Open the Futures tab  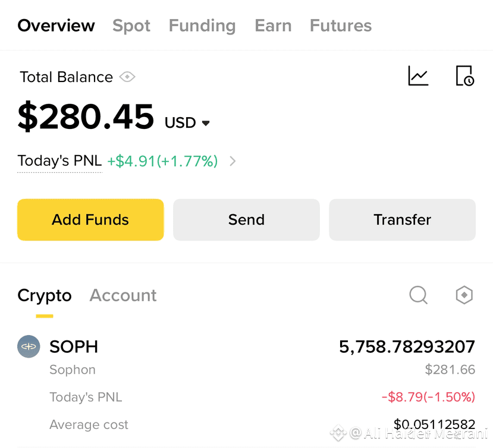341,26
